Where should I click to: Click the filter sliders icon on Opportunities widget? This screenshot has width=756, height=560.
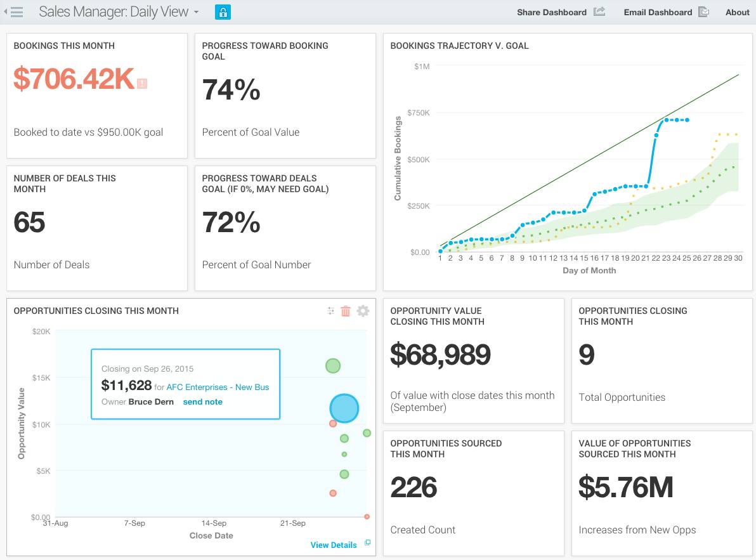click(330, 311)
